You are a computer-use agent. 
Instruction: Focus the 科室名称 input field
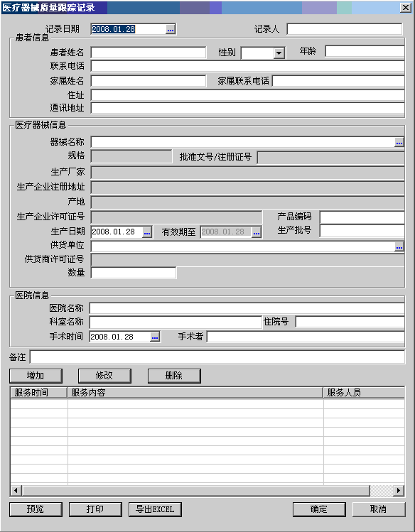[175, 322]
